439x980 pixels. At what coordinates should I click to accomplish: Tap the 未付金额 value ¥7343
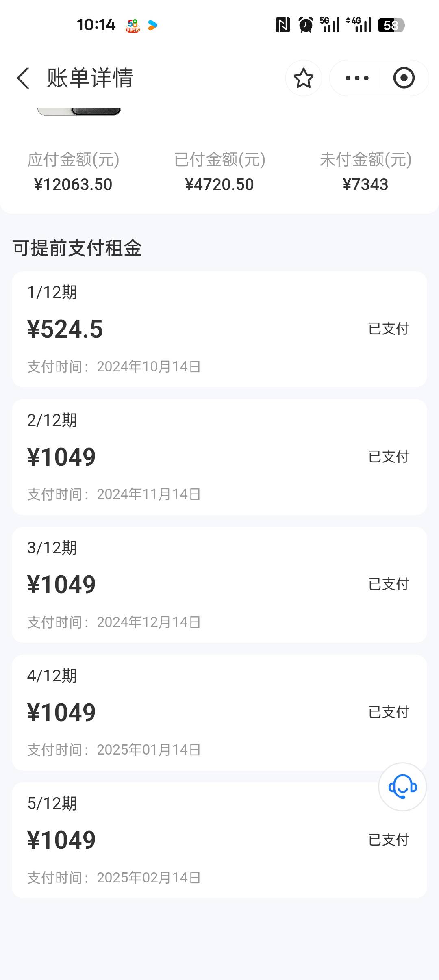[x=365, y=184]
